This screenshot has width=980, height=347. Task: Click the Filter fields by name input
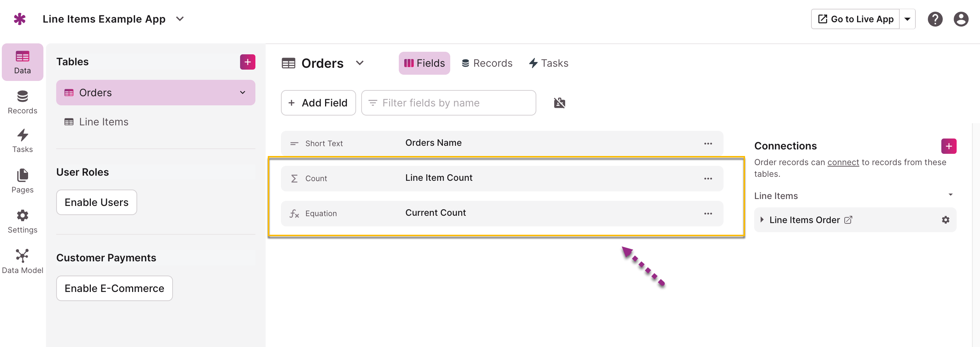448,103
